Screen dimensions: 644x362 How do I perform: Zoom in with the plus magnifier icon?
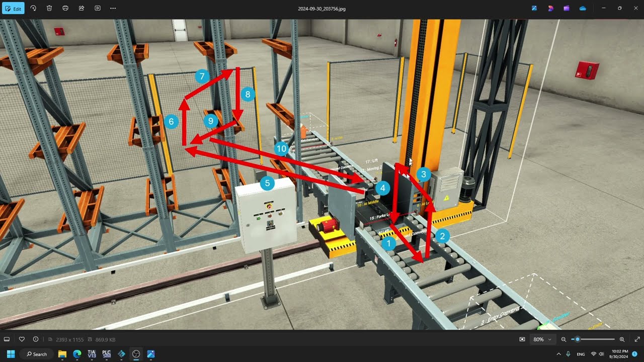coord(622,339)
